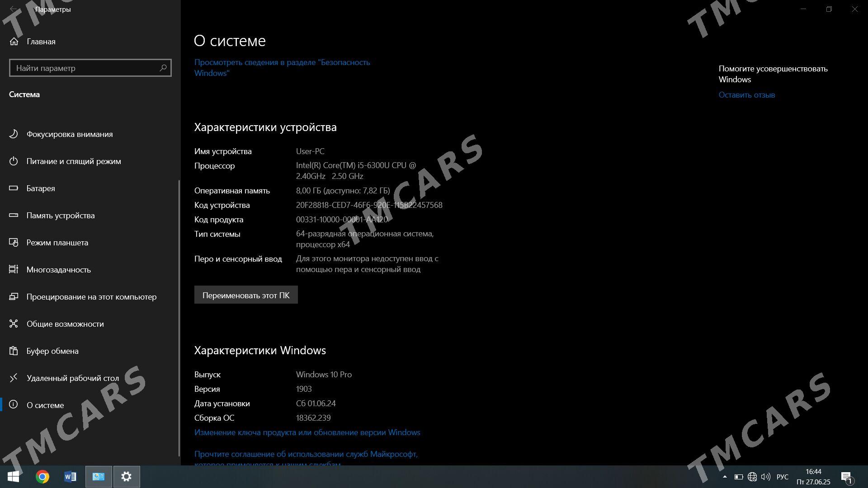This screenshot has width=868, height=488.
Task: Click the power icon for Питание и спящий режим
Action: (x=14, y=161)
